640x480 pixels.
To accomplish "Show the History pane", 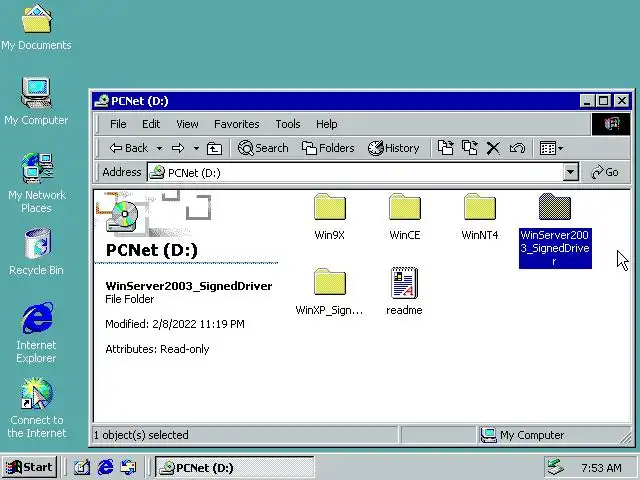I will 393,148.
